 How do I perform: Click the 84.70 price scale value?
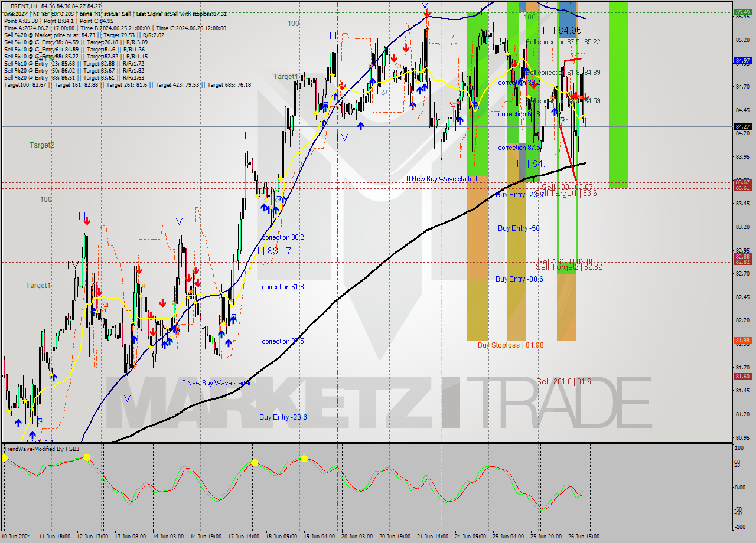[x=743, y=87]
